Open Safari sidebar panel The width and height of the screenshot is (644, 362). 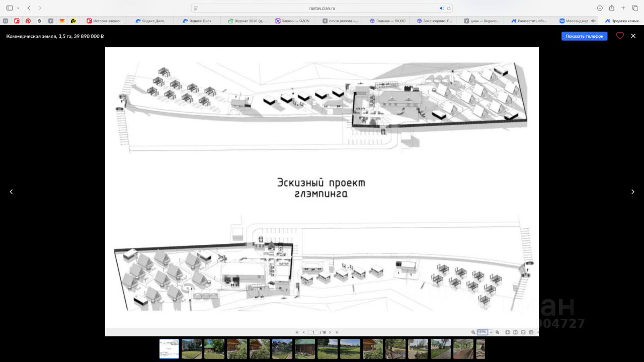(10, 8)
